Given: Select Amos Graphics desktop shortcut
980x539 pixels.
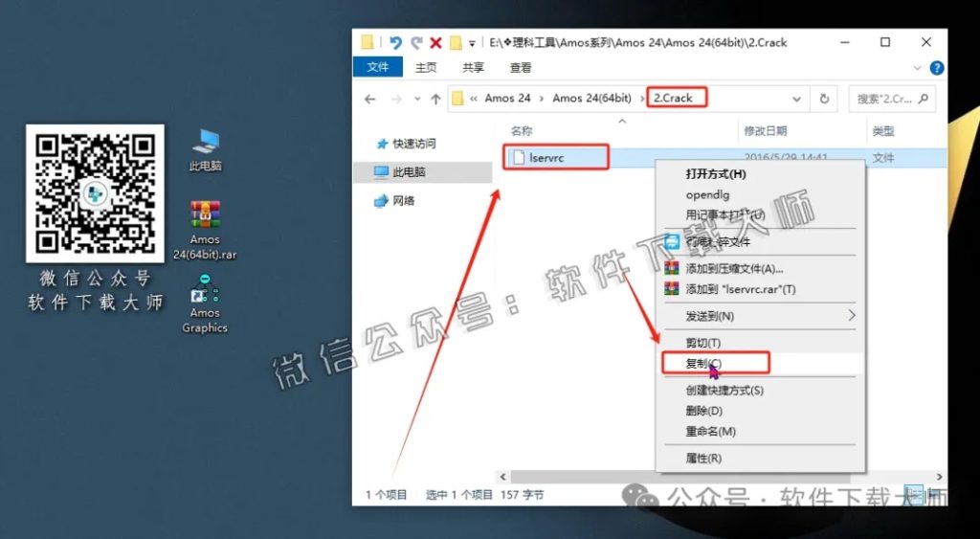Looking at the screenshot, I should [205, 304].
